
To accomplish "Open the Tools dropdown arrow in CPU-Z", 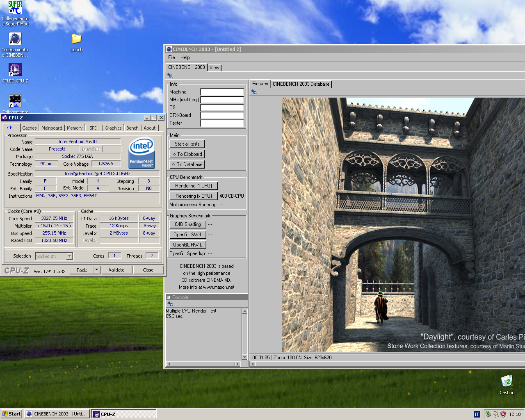I will [97, 270].
